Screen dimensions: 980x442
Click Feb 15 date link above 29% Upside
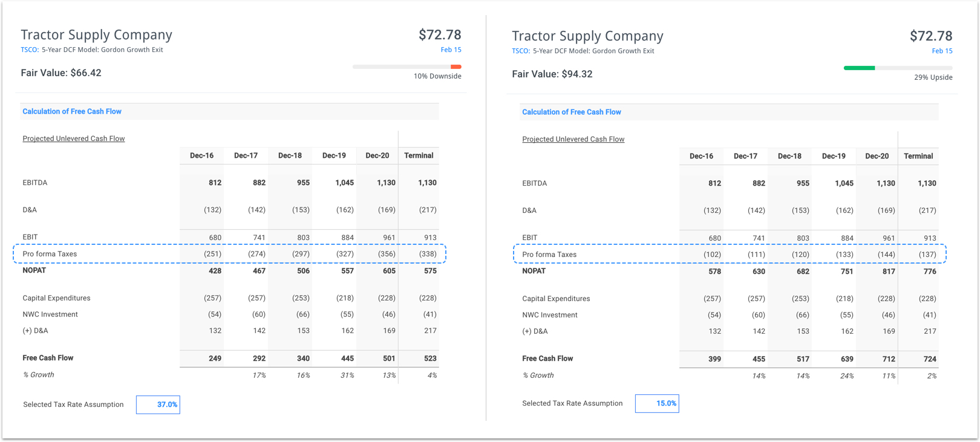pyautogui.click(x=942, y=51)
